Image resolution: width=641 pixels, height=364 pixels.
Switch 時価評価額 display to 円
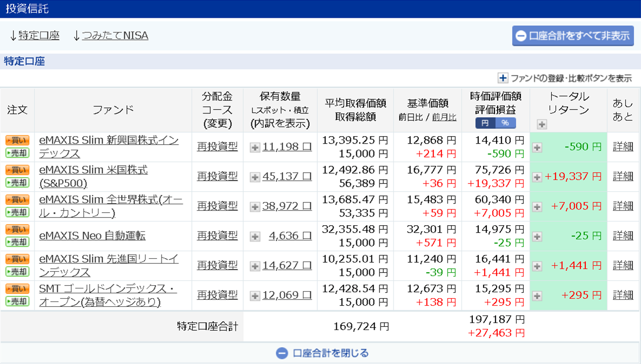tap(485, 123)
